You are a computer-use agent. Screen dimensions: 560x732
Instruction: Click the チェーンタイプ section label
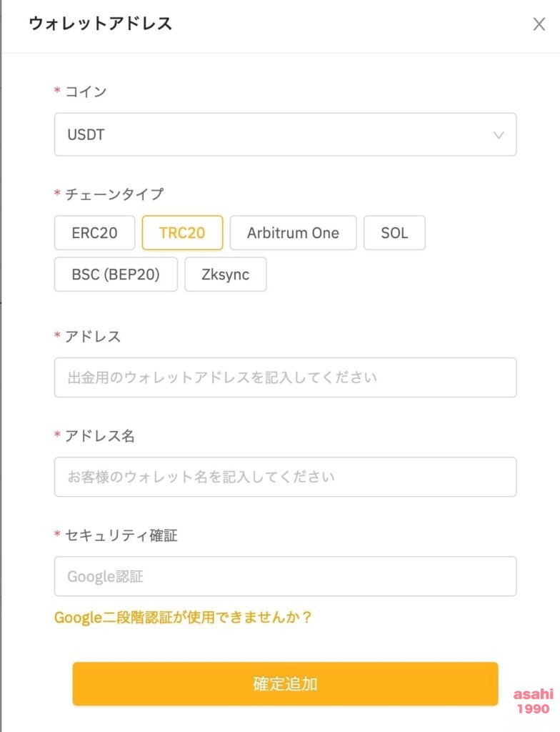pos(114,194)
